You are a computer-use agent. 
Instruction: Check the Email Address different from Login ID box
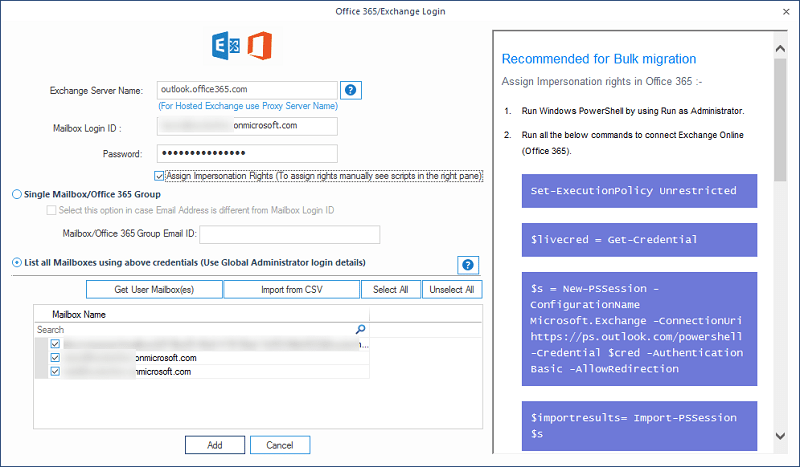coord(51,210)
